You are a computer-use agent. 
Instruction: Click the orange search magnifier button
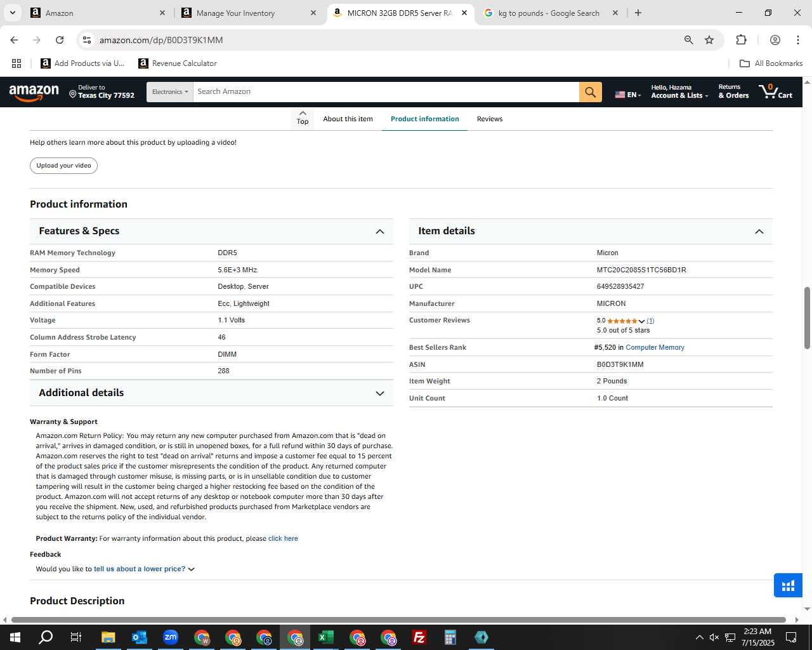pos(590,92)
